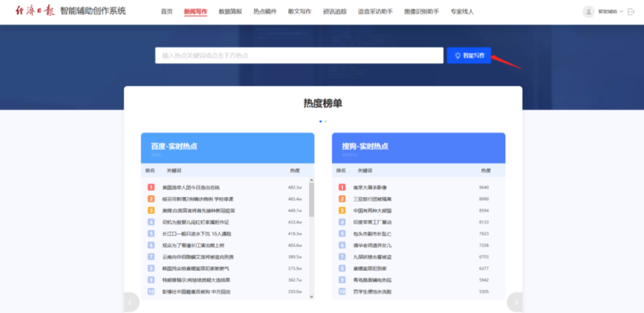Click scroll-up arrow of Baidu hot list
This screenshot has height=313, width=644.
311,181
